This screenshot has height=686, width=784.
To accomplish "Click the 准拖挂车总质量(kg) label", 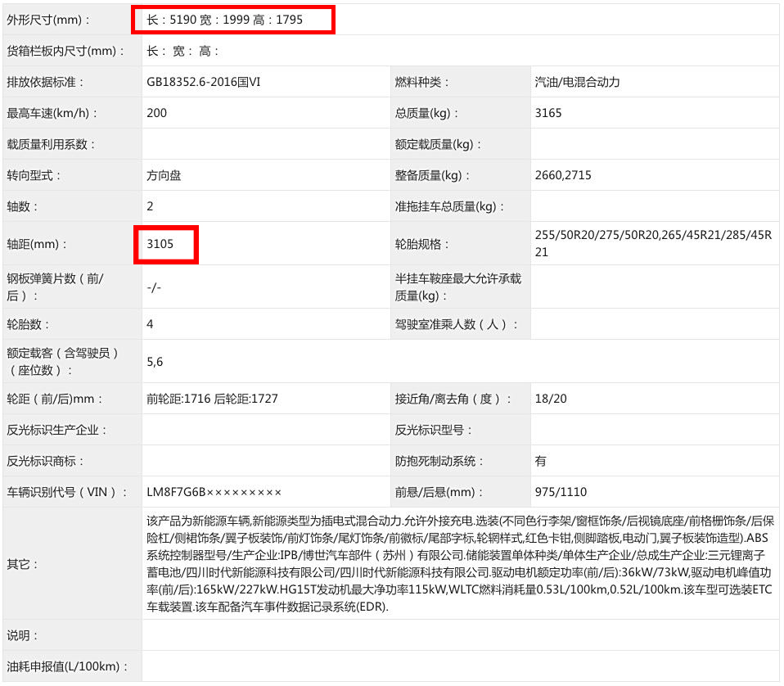I will [449, 206].
